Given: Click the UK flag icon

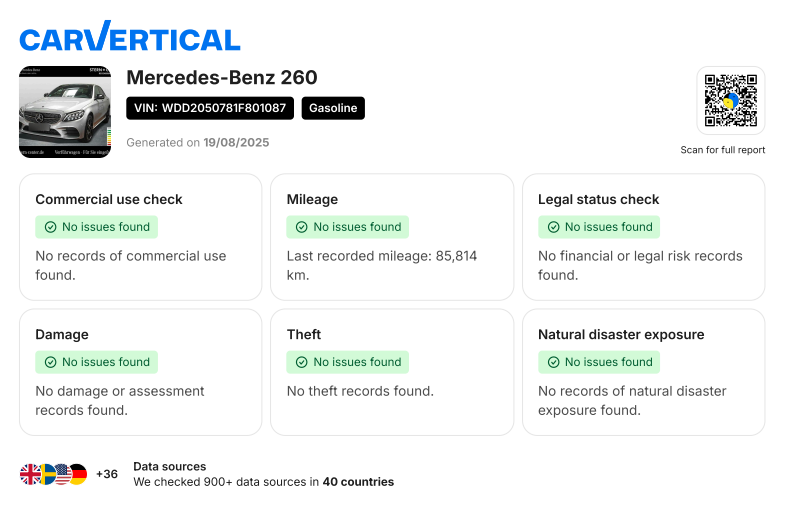Looking at the screenshot, I should click(x=30, y=474).
